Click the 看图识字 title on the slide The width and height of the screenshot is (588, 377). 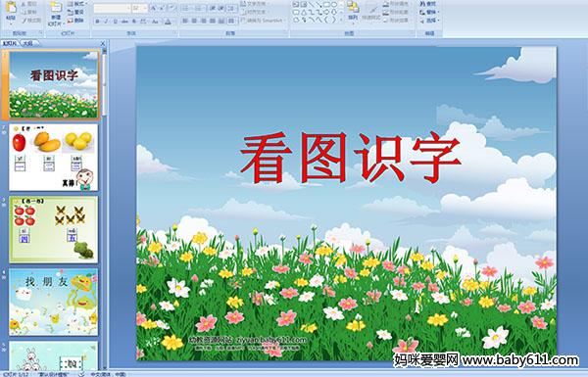[351, 158]
